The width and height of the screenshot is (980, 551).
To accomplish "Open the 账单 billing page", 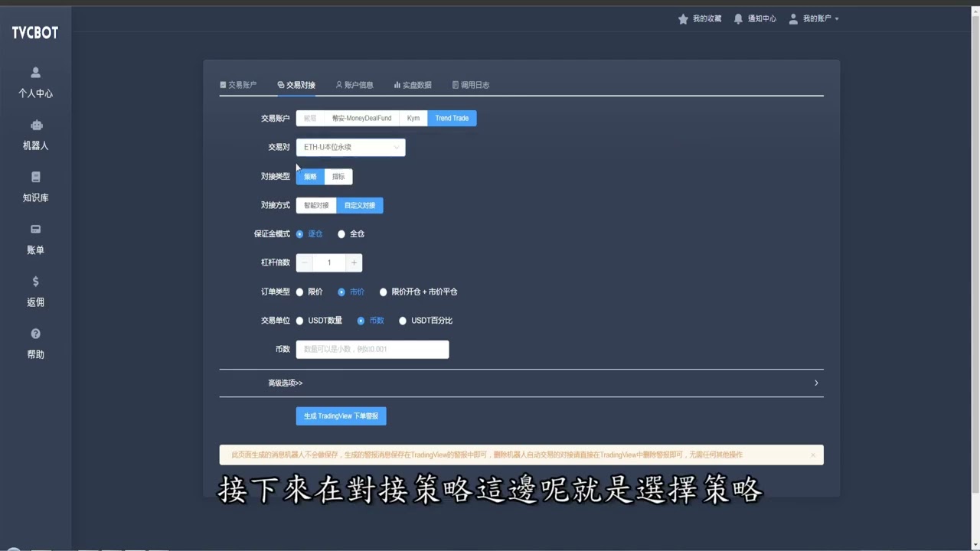I will coord(35,239).
